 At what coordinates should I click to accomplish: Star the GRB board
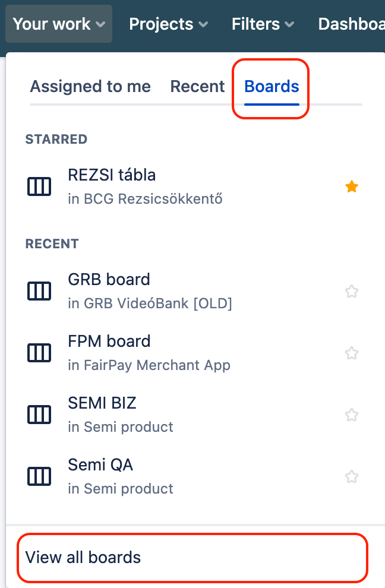click(352, 292)
